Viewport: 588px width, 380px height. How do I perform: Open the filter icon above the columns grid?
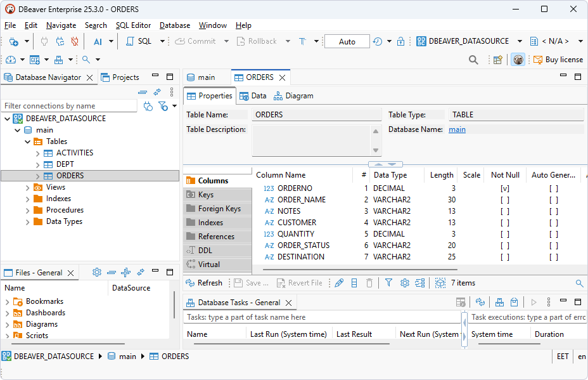click(x=388, y=283)
